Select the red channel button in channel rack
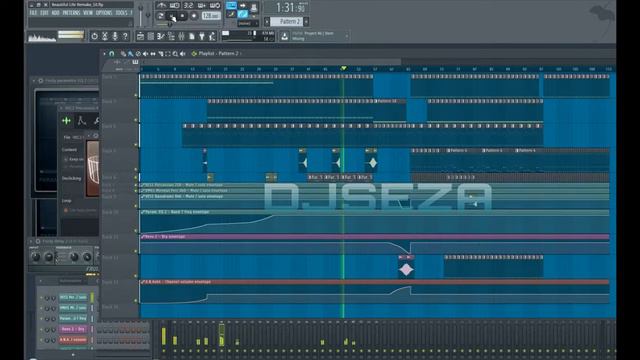The height and width of the screenshot is (360, 640). click(x=73, y=340)
